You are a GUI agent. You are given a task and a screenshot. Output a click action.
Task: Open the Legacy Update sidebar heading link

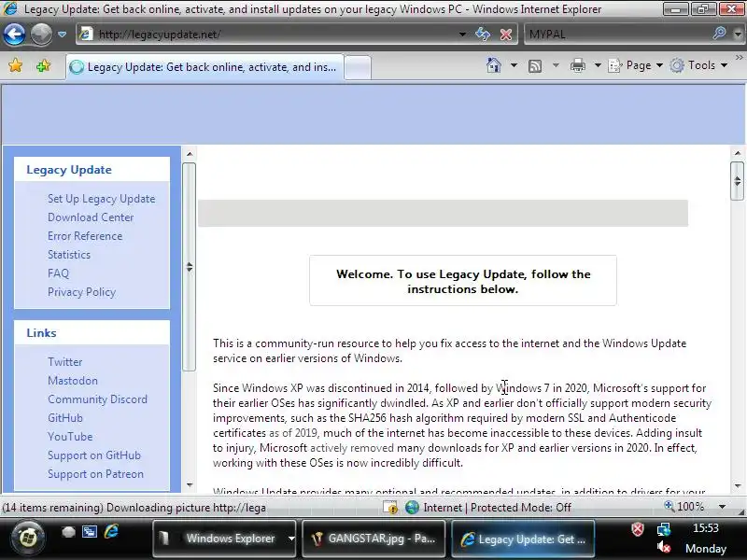click(x=69, y=170)
